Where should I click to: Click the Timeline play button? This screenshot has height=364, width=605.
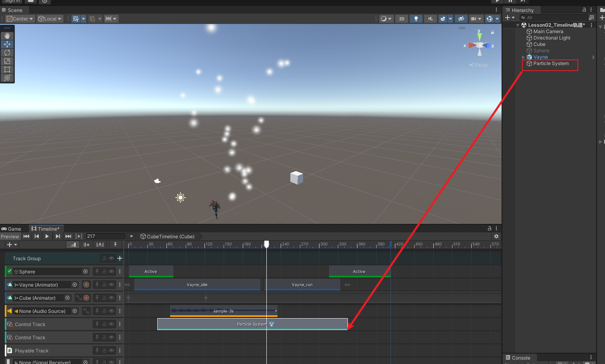(47, 236)
